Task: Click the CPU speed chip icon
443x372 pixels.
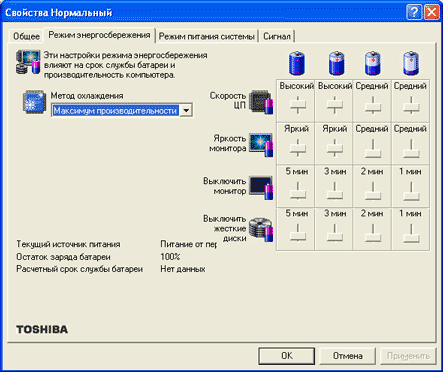Action: (x=261, y=102)
